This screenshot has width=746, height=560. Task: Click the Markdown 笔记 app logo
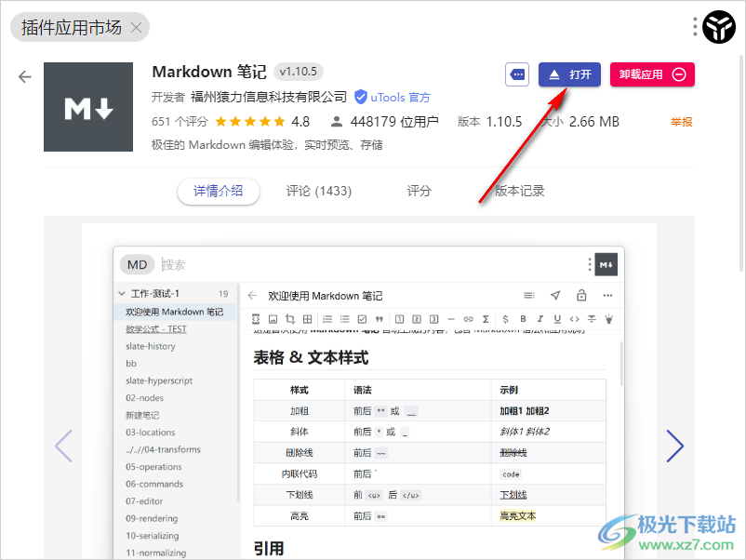[x=88, y=107]
